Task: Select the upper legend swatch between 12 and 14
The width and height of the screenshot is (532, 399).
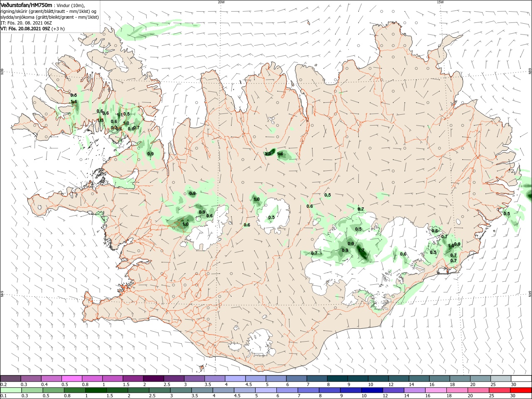Action: [x=398, y=379]
